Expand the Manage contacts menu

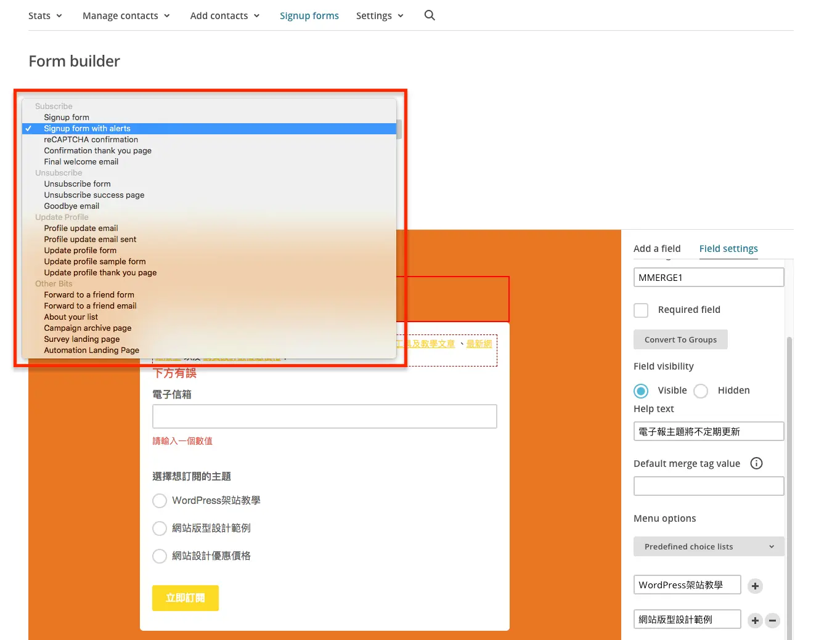pos(126,15)
